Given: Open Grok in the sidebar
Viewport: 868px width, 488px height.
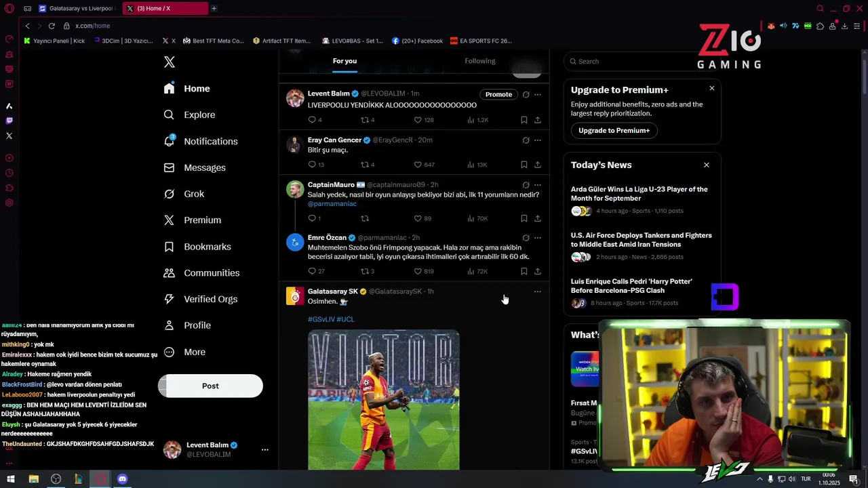Looking at the screenshot, I should click(x=184, y=194).
